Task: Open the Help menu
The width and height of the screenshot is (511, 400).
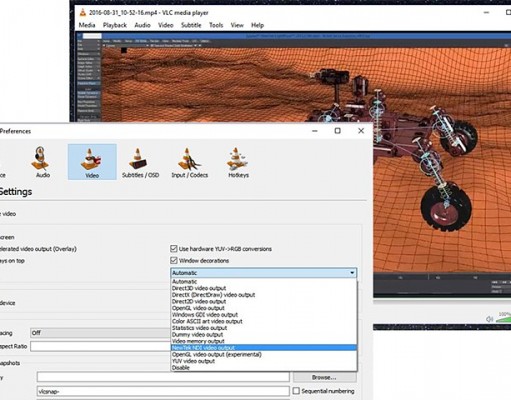Action: (257, 25)
